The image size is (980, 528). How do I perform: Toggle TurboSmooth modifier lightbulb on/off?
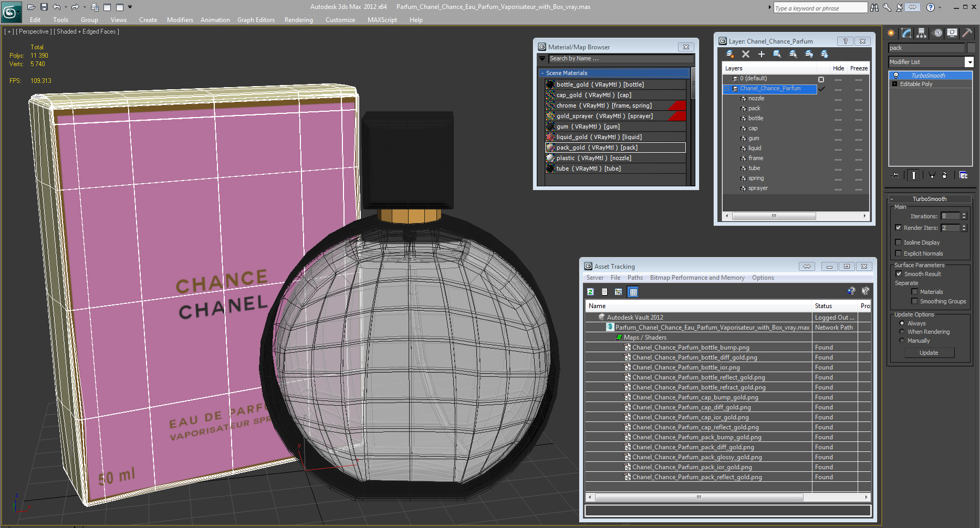pyautogui.click(x=896, y=76)
